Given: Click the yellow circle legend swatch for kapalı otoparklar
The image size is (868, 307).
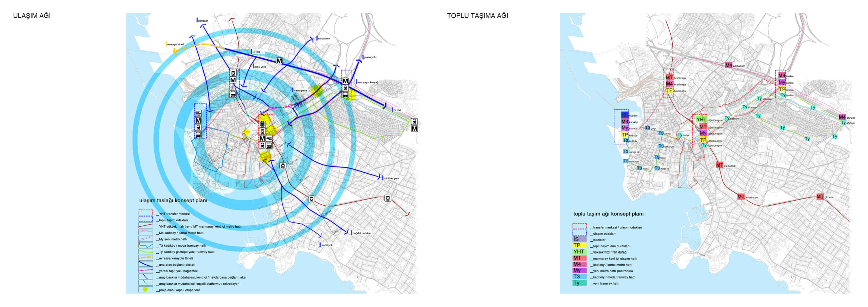Looking at the screenshot, I should tap(145, 289).
